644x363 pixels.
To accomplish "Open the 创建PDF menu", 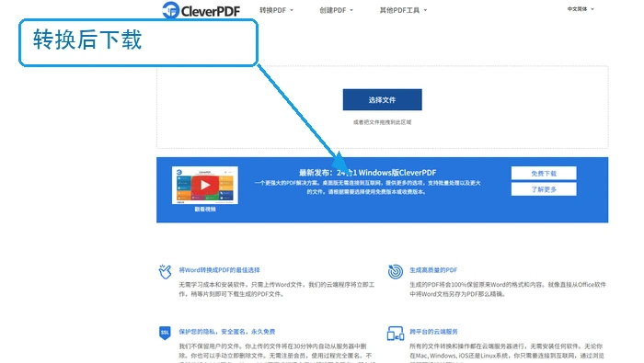I will pyautogui.click(x=336, y=10).
